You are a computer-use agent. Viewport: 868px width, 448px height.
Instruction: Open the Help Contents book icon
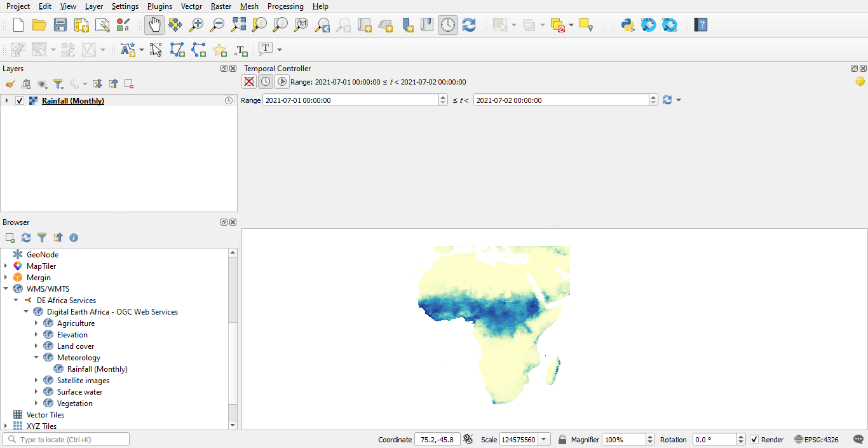pos(701,25)
